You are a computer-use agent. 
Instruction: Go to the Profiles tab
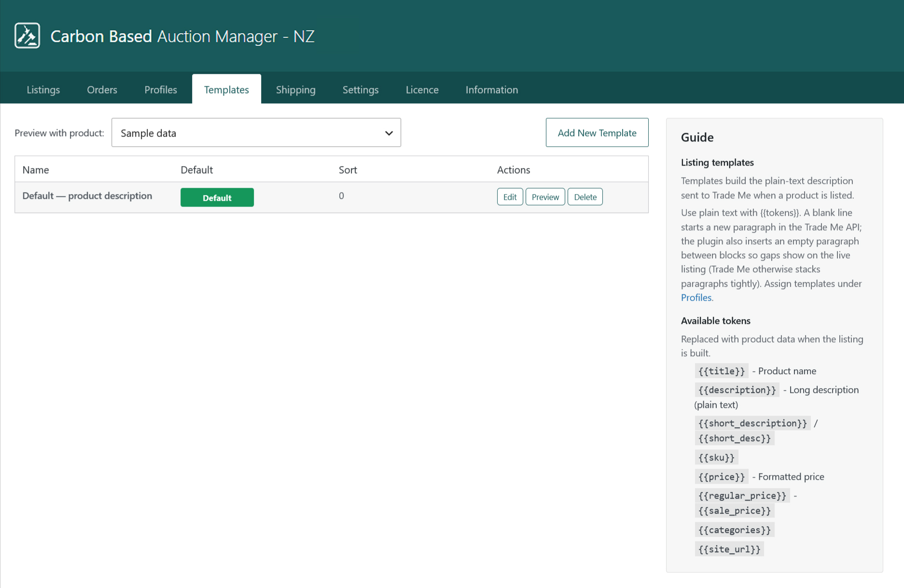(x=161, y=90)
